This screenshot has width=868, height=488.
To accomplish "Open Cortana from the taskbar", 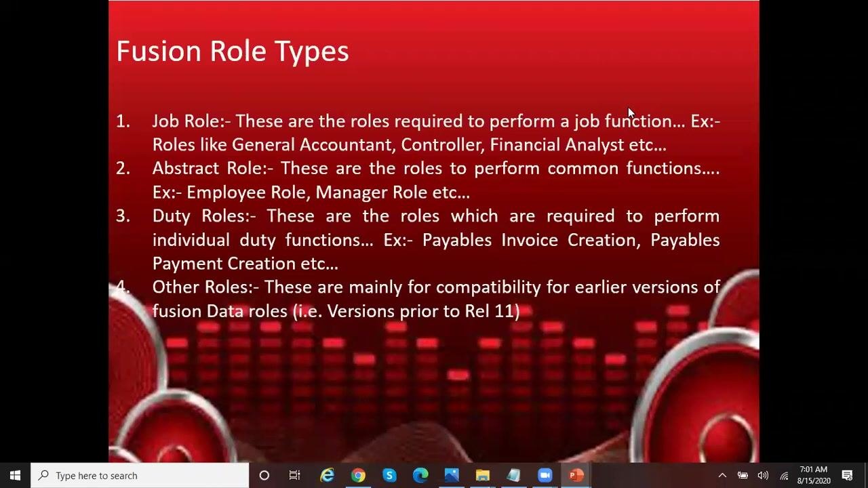I will (x=264, y=476).
